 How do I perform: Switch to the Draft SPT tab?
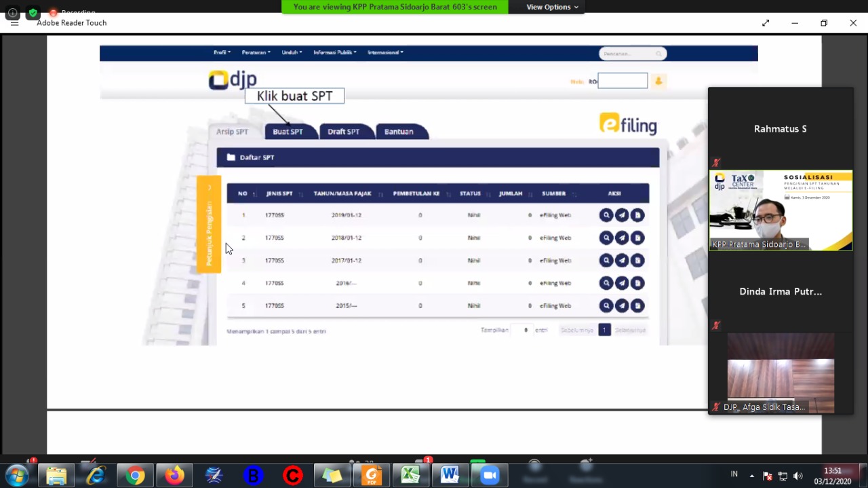[x=343, y=132]
